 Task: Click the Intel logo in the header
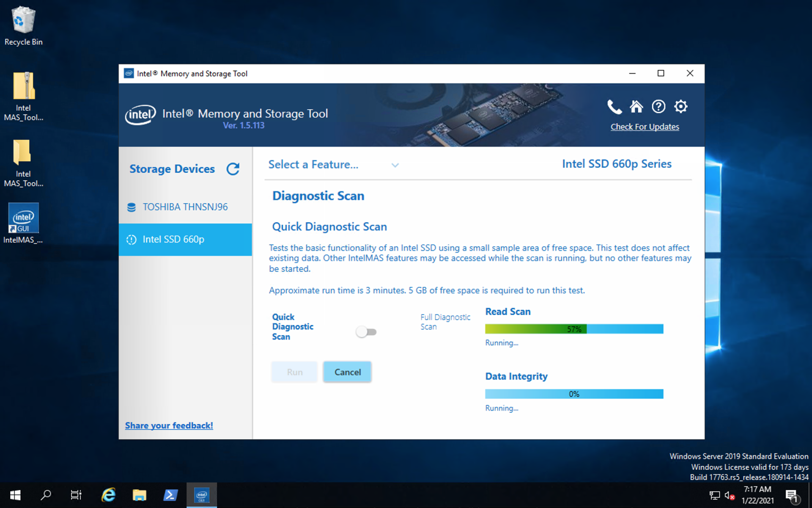pos(140,115)
